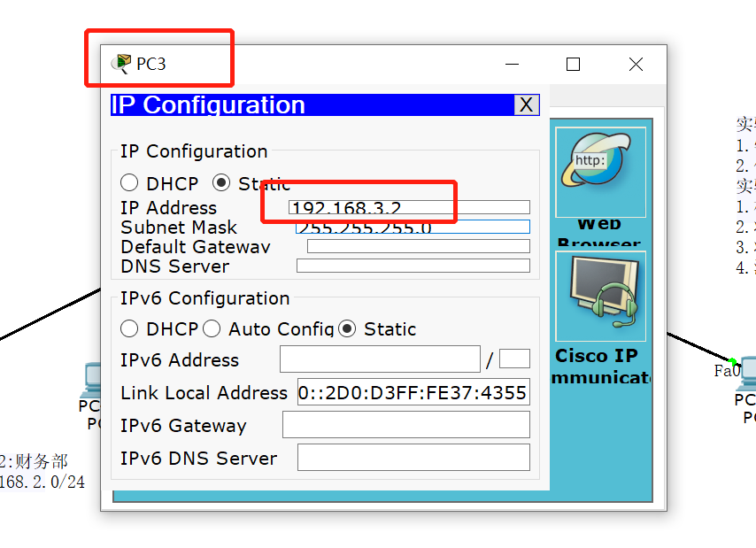The width and height of the screenshot is (756, 548).
Task: Focus the DNS Server input field
Action: coord(413,266)
